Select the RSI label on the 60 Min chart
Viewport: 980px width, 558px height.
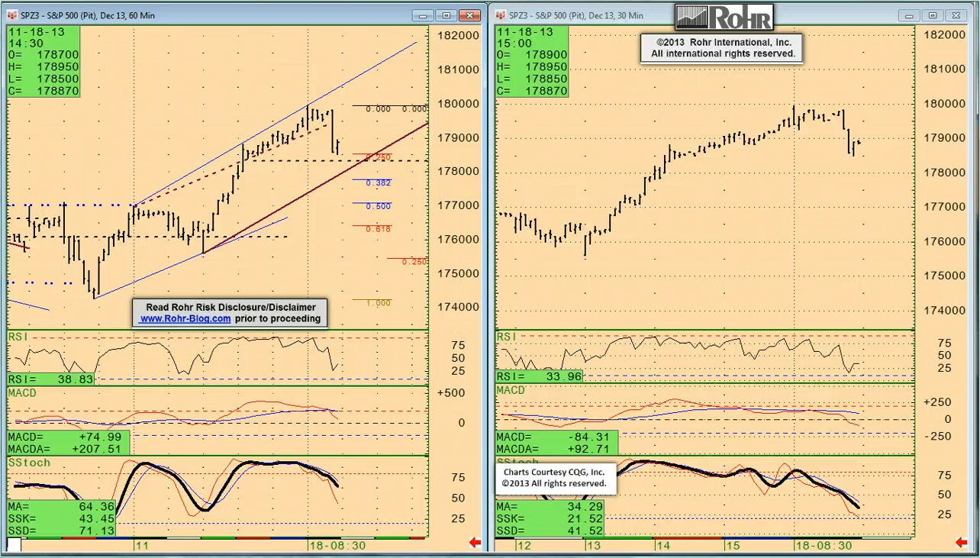(18, 337)
